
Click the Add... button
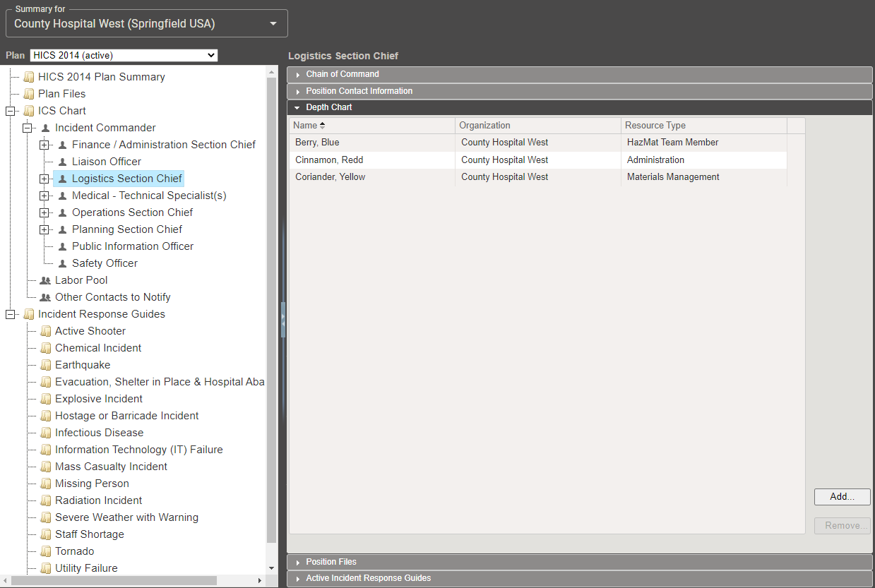[x=842, y=497]
